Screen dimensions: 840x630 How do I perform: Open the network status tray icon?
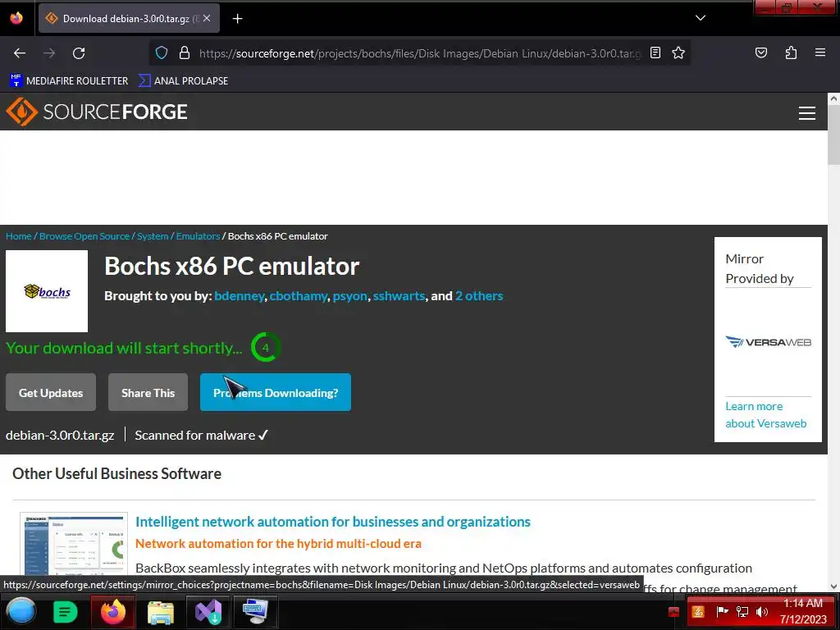[x=742, y=611]
